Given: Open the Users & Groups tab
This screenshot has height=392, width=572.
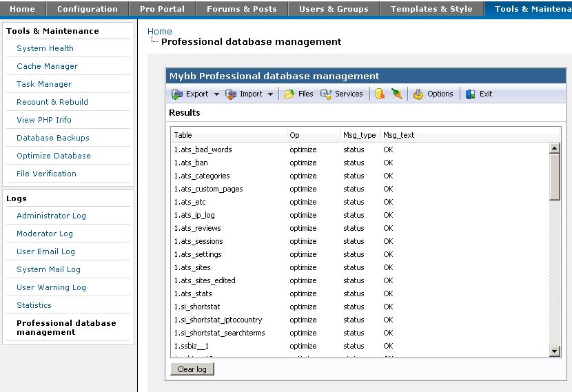Looking at the screenshot, I should (x=334, y=9).
